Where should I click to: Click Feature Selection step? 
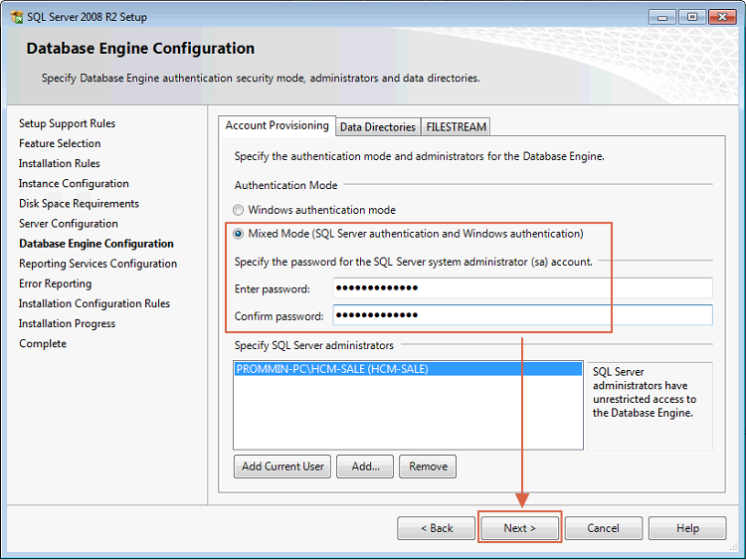click(x=60, y=143)
